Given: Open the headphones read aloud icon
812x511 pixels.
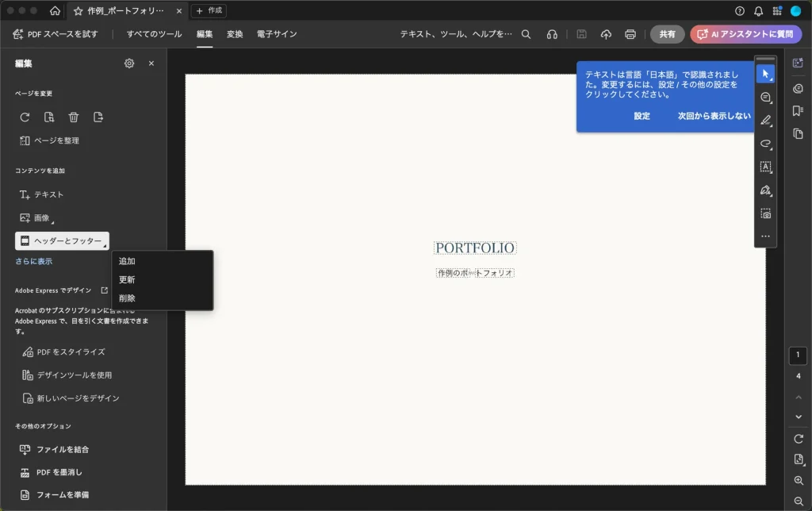Looking at the screenshot, I should coord(552,34).
